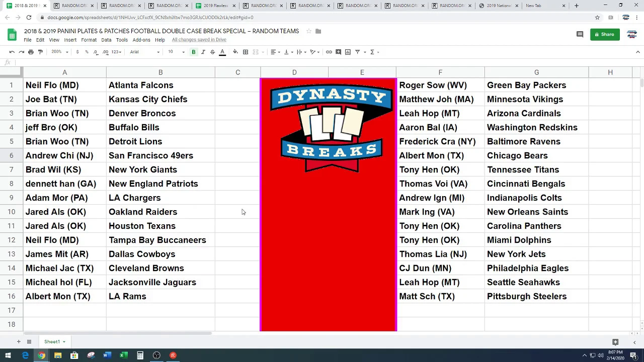Open the Edit menu

coord(40,40)
